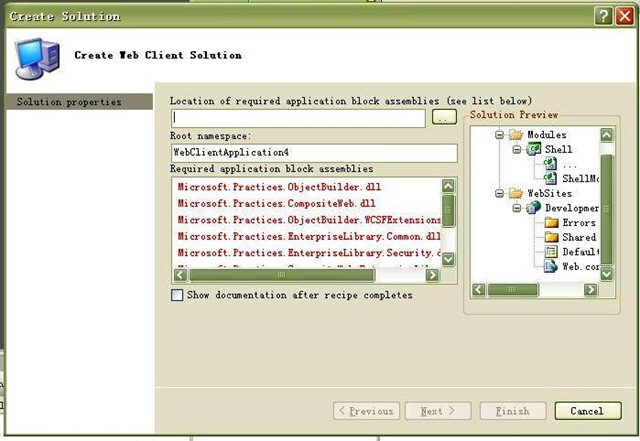The image size is (640, 441).
Task: Select Microsoft.Practices.EnterpriseLibrary.Common.dll entry
Action: [x=309, y=236]
